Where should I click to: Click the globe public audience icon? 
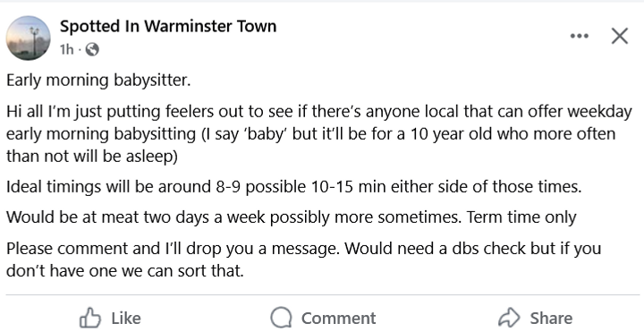click(x=92, y=49)
